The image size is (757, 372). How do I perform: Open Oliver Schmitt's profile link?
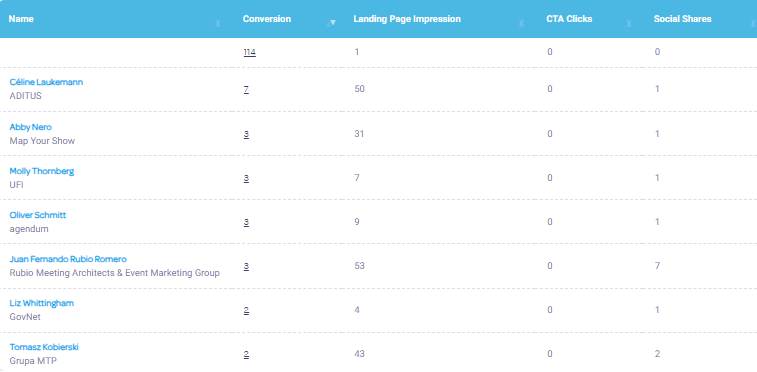[x=38, y=215]
